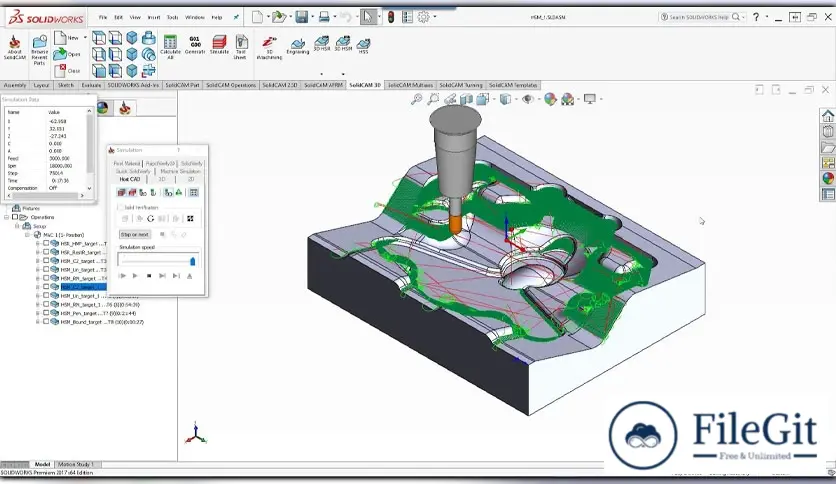Open the SOLIDWORKS Resources home icon
Screen dimensions: 836x484
828,116
